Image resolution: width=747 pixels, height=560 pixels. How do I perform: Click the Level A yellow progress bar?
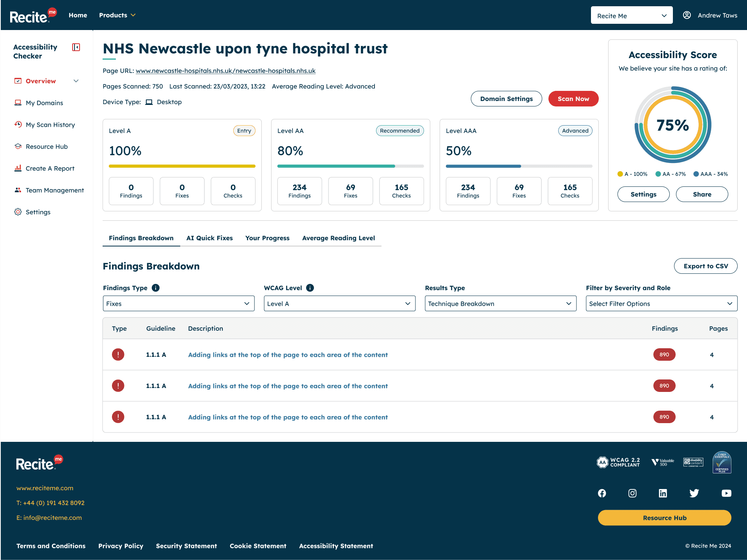[x=182, y=166]
